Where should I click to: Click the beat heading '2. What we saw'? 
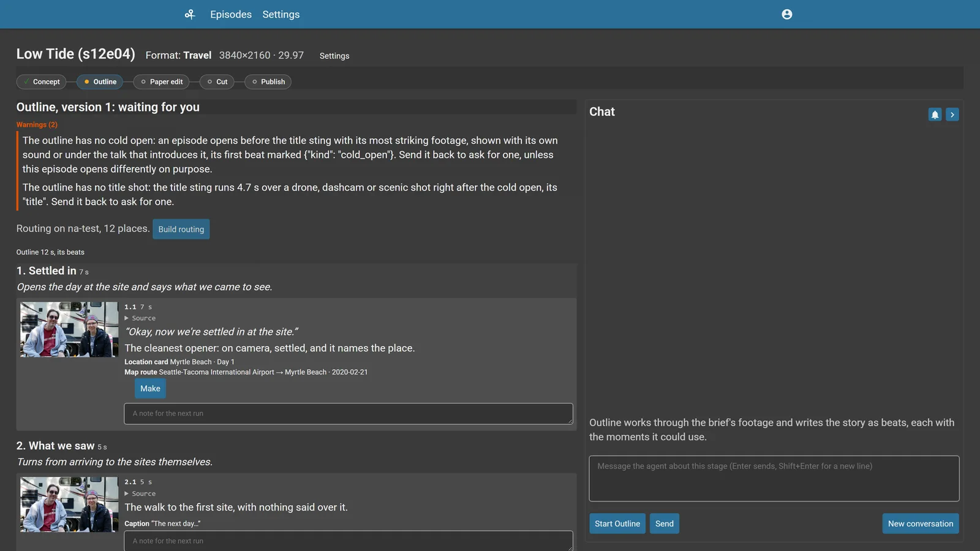click(x=56, y=446)
